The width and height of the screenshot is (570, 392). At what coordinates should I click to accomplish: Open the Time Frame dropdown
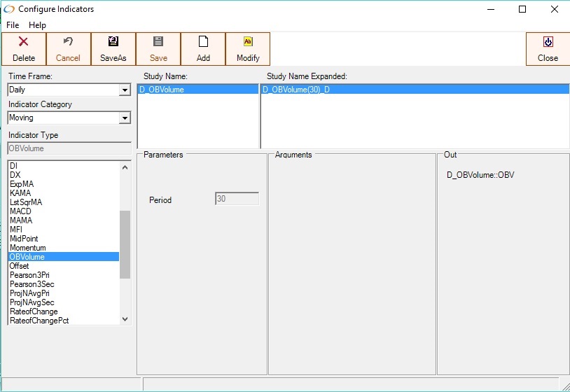tap(125, 90)
